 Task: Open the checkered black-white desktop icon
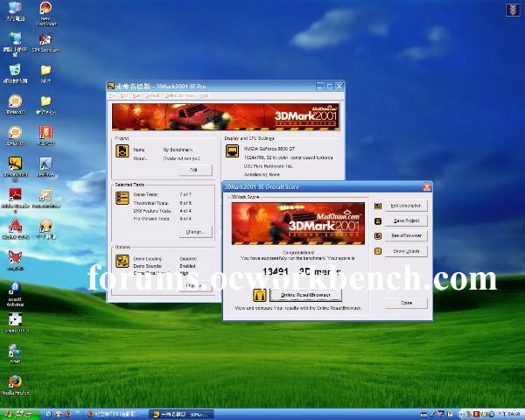pyautogui.click(x=15, y=323)
